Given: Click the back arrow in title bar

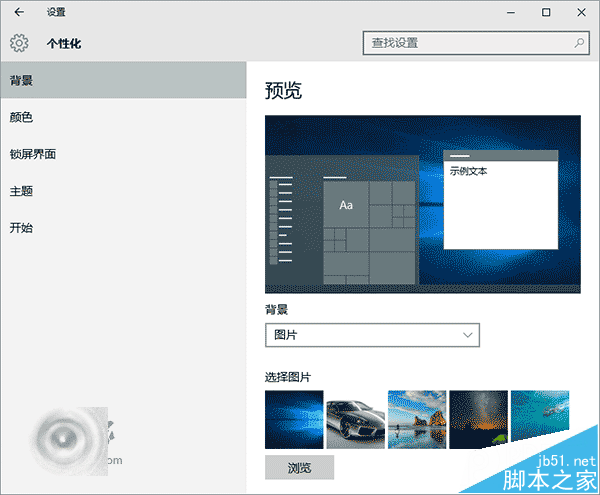Looking at the screenshot, I should point(19,13).
